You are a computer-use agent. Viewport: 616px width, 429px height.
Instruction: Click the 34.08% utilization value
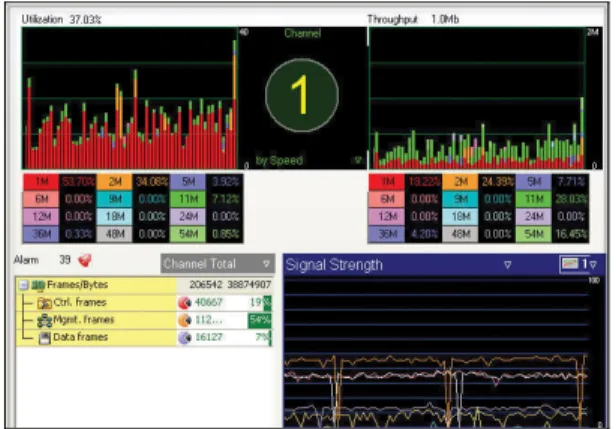(x=151, y=182)
